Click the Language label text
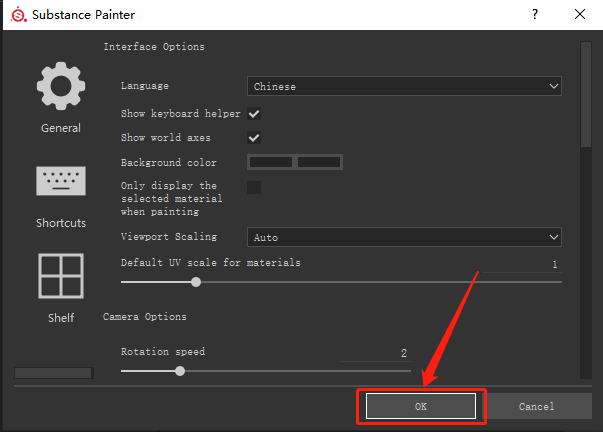 pyautogui.click(x=145, y=86)
